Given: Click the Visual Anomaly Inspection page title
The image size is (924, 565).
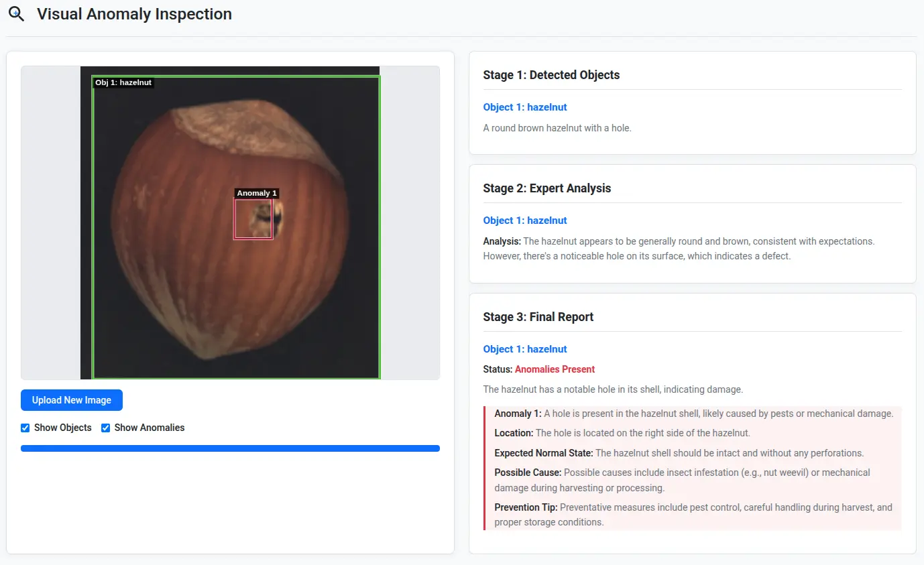Looking at the screenshot, I should (x=134, y=14).
